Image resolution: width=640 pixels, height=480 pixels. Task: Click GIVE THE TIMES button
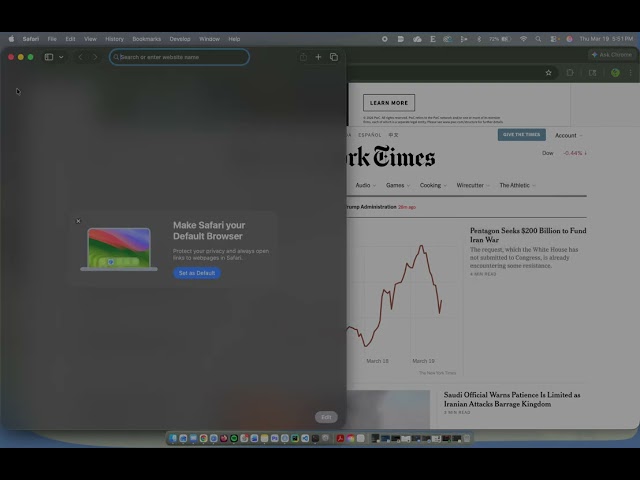pyautogui.click(x=522, y=135)
